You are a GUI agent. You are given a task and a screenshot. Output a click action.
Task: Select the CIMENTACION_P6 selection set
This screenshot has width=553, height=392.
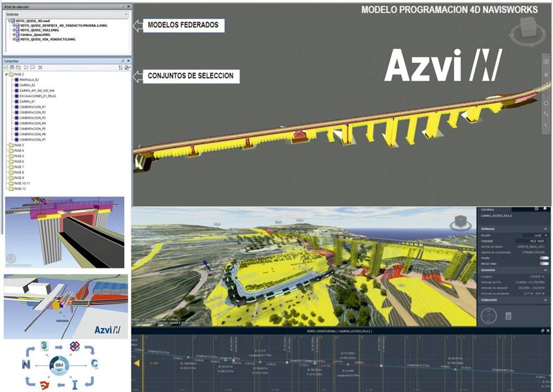click(x=30, y=134)
